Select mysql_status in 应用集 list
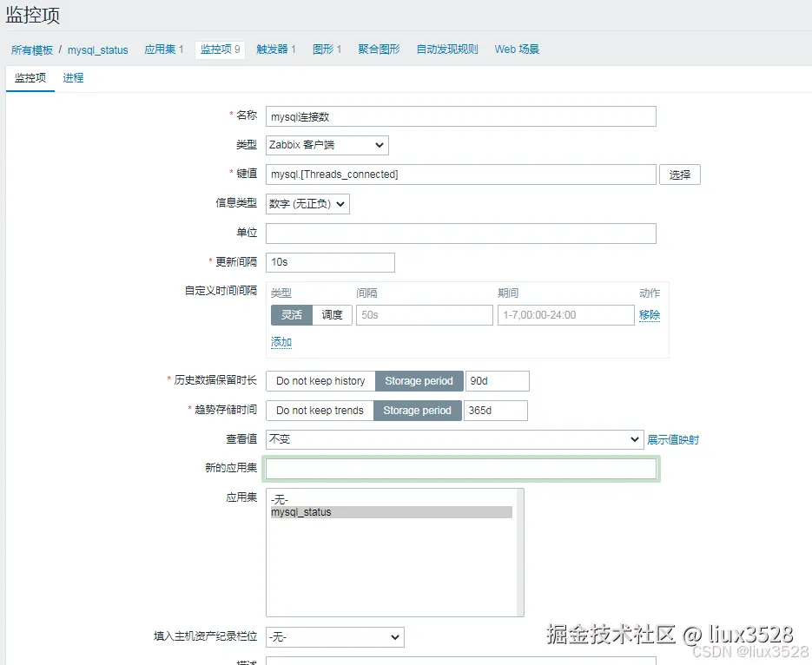The width and height of the screenshot is (812, 665). [x=392, y=512]
